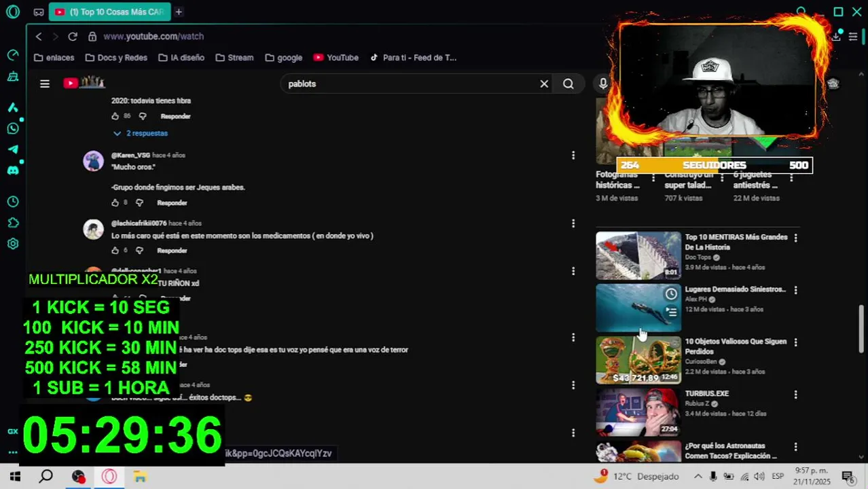868x489 pixels.
Task: Reply to the 2020 todavía tienes fibra comment
Action: 175,116
